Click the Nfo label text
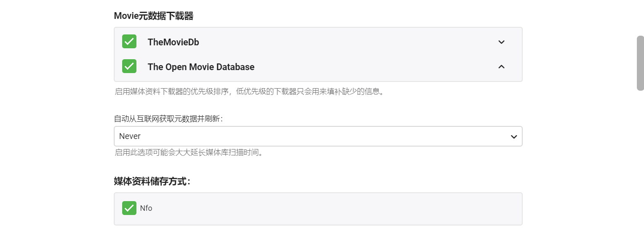Viewport: 644px width, 228px height. pos(146,208)
